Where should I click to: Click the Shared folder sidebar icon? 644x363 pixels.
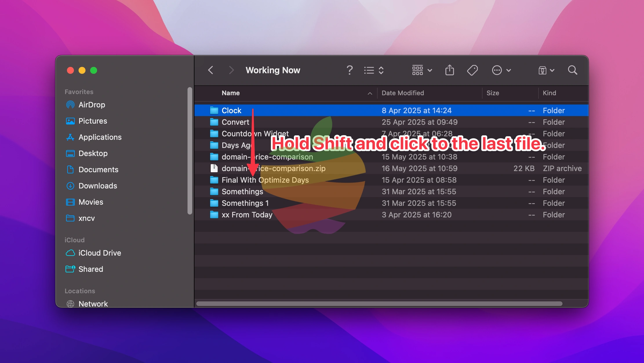(70, 269)
